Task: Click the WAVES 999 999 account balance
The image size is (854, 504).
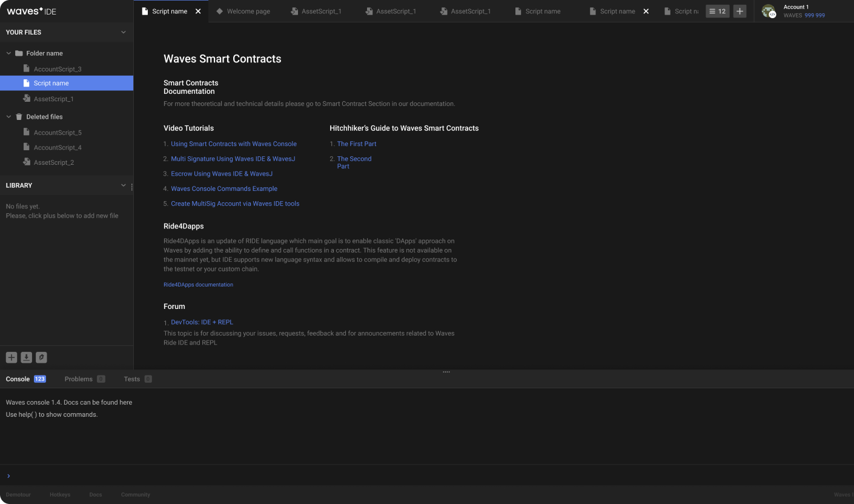Action: 804,16
